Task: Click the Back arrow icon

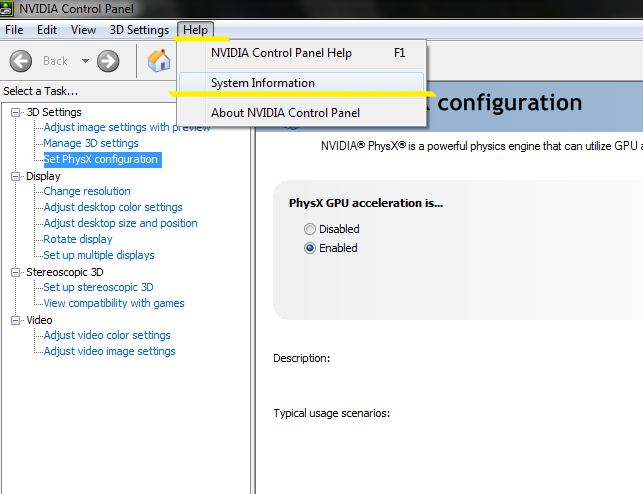Action: (x=21, y=61)
